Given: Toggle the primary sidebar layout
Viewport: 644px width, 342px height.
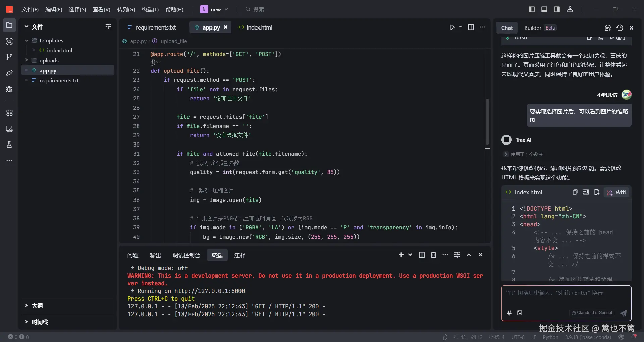Looking at the screenshot, I should pos(532,9).
